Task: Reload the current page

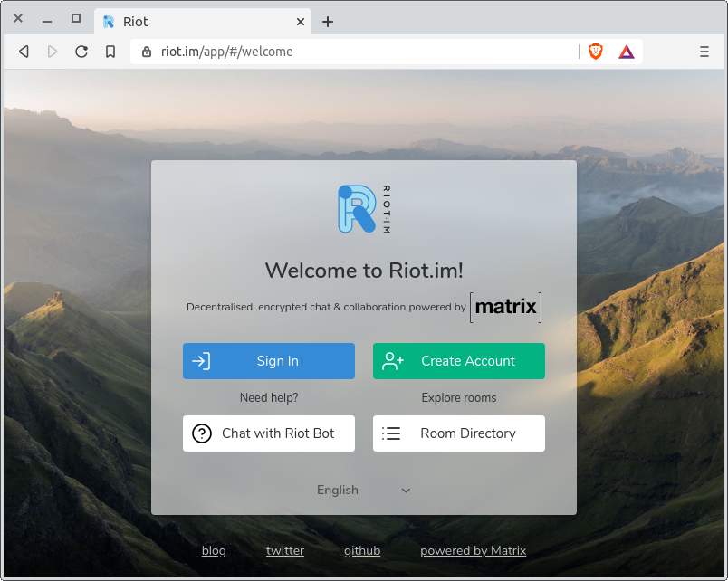Action: 81,52
